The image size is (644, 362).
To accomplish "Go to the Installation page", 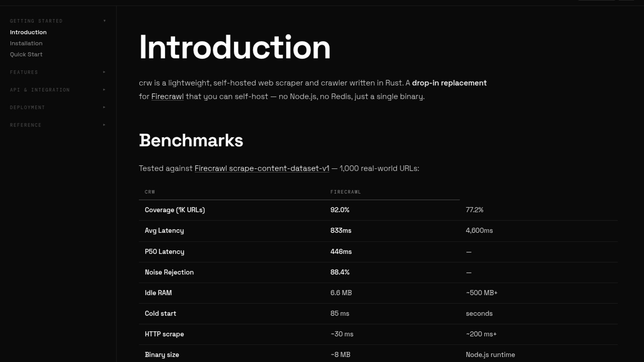I will coord(26,43).
